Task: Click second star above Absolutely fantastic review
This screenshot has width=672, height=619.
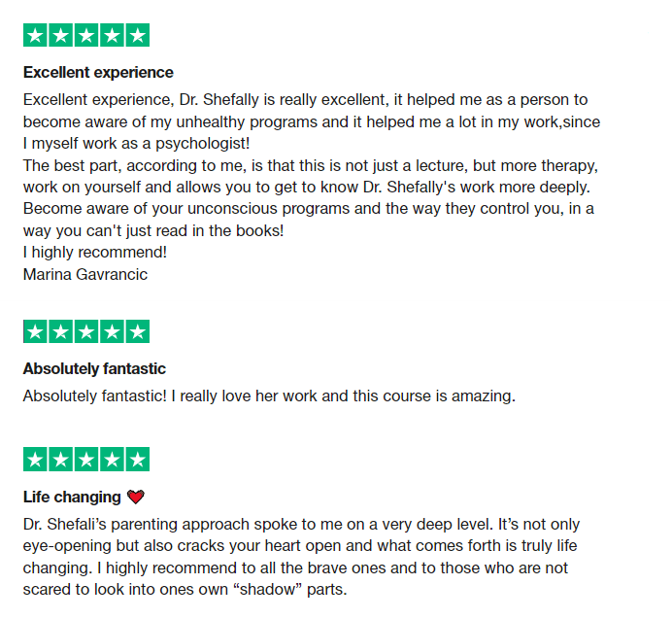Action: click(x=61, y=331)
